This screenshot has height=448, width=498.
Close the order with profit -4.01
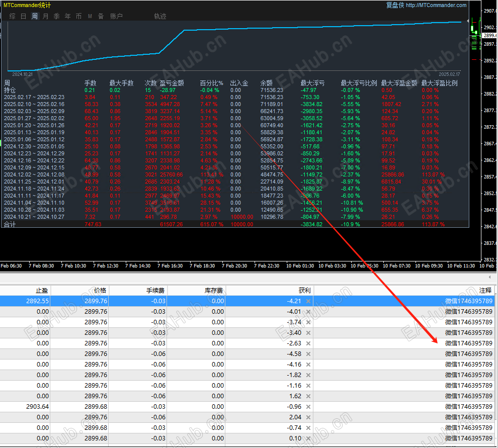coord(308,311)
